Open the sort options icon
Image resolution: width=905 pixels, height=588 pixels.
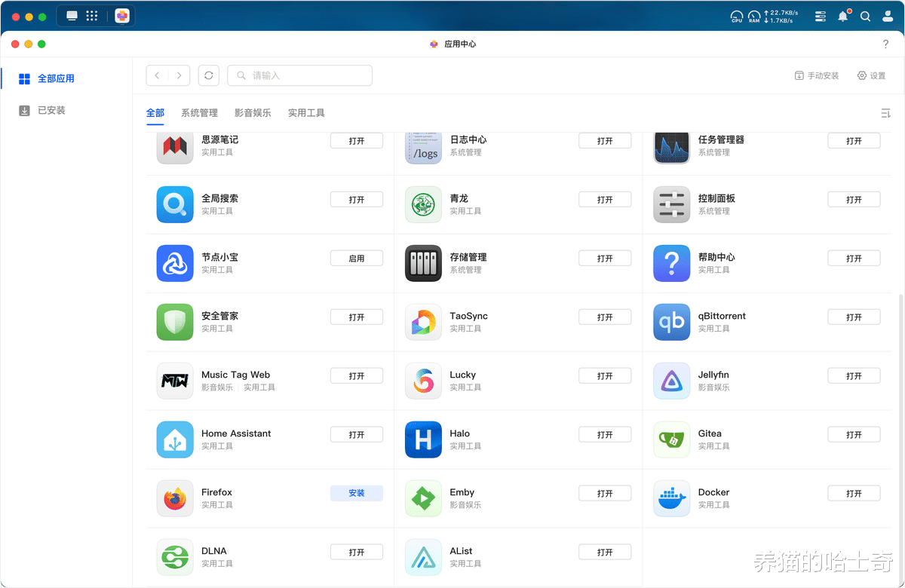(x=885, y=113)
